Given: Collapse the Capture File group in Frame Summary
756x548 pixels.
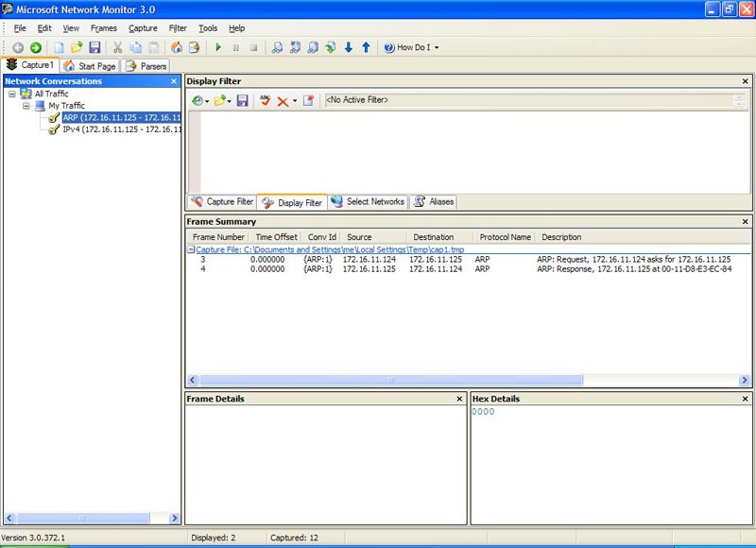Looking at the screenshot, I should 191,249.
